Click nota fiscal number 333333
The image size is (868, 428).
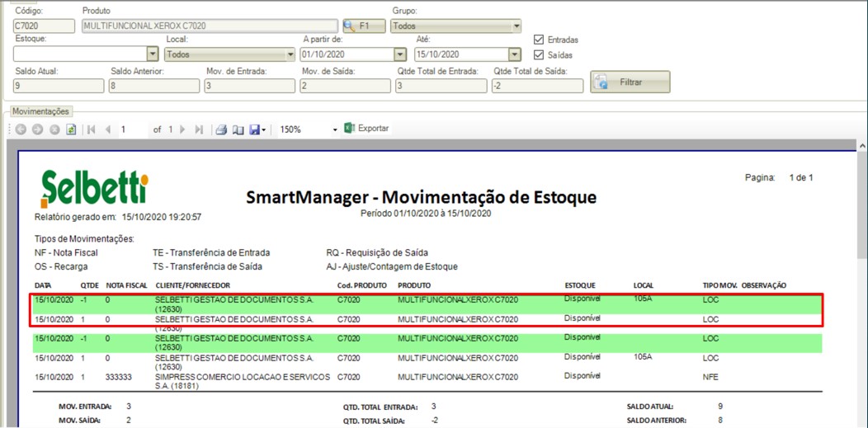click(119, 377)
